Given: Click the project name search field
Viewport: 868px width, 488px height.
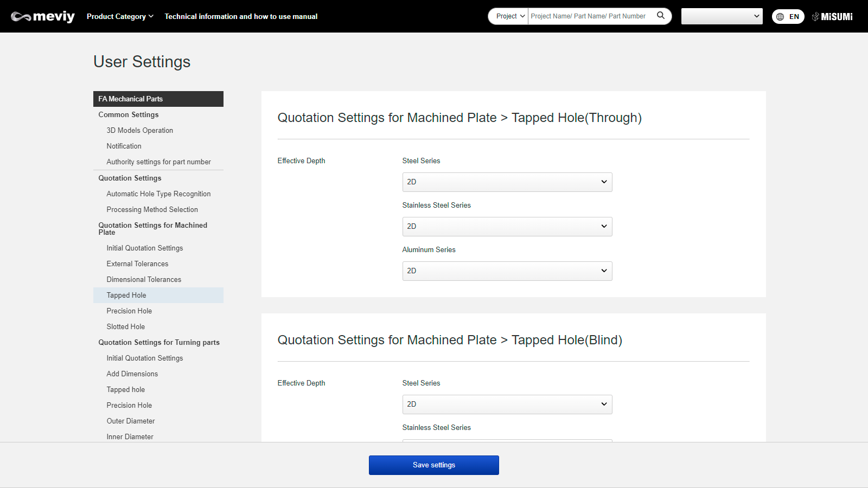Looking at the screenshot, I should pyautogui.click(x=590, y=16).
